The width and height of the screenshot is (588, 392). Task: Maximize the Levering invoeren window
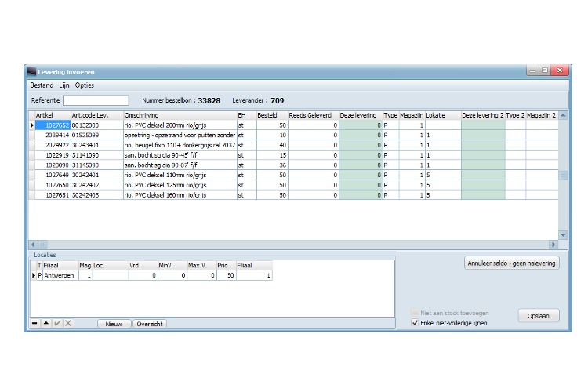click(545, 70)
